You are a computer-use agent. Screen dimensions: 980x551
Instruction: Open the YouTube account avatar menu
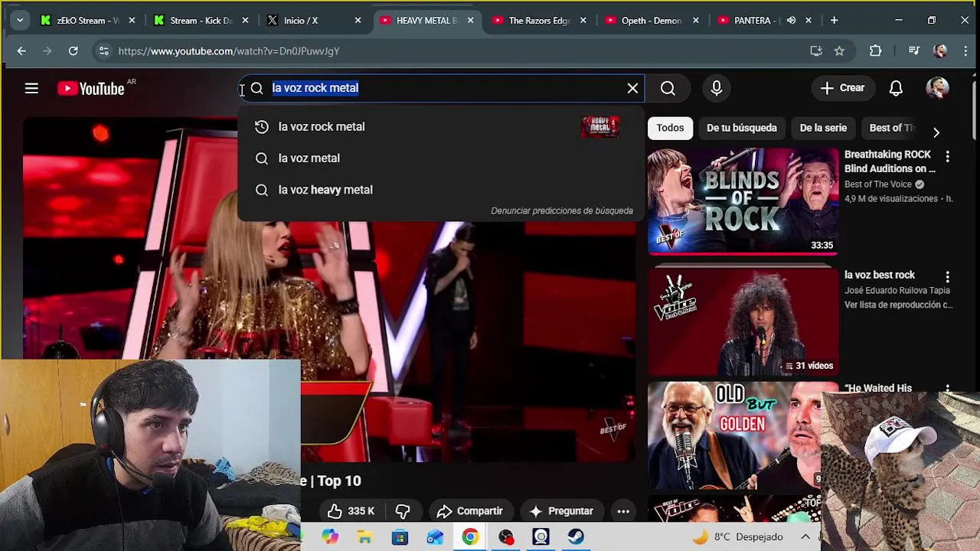point(937,88)
